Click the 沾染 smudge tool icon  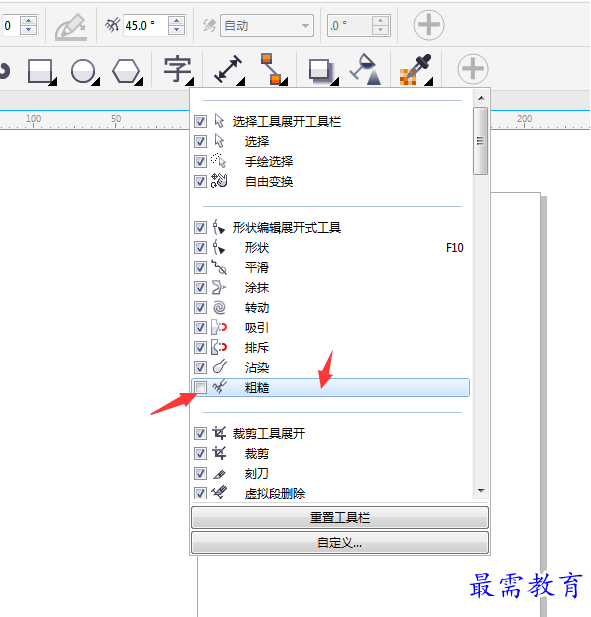pos(220,367)
